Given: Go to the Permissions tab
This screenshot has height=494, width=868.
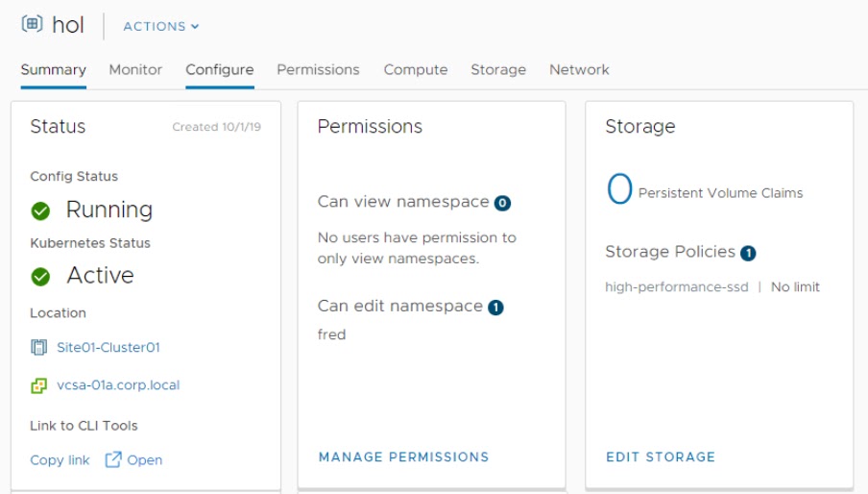Looking at the screenshot, I should pos(318,69).
